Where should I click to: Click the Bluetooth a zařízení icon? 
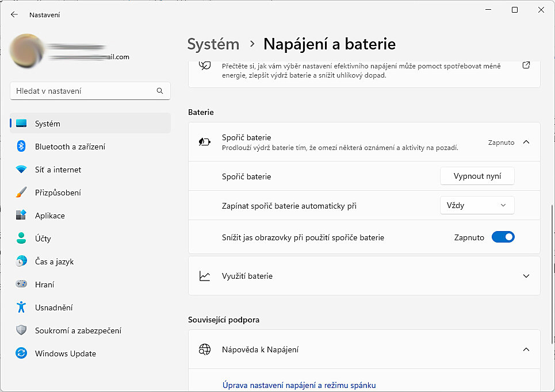[21, 147]
